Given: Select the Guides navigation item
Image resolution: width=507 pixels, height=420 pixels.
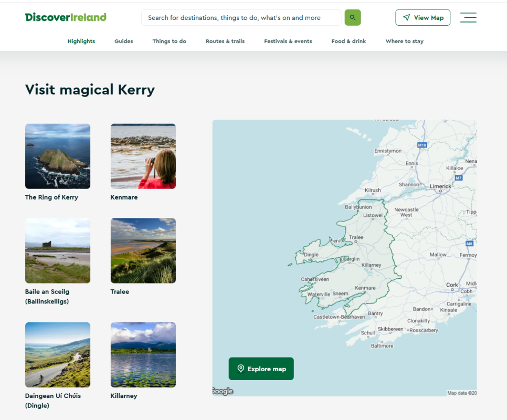Looking at the screenshot, I should click(x=124, y=41).
